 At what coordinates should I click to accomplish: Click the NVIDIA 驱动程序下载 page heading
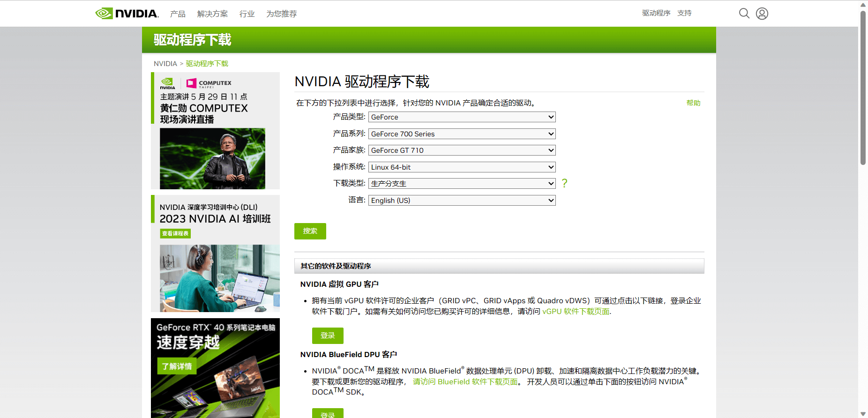coord(362,82)
